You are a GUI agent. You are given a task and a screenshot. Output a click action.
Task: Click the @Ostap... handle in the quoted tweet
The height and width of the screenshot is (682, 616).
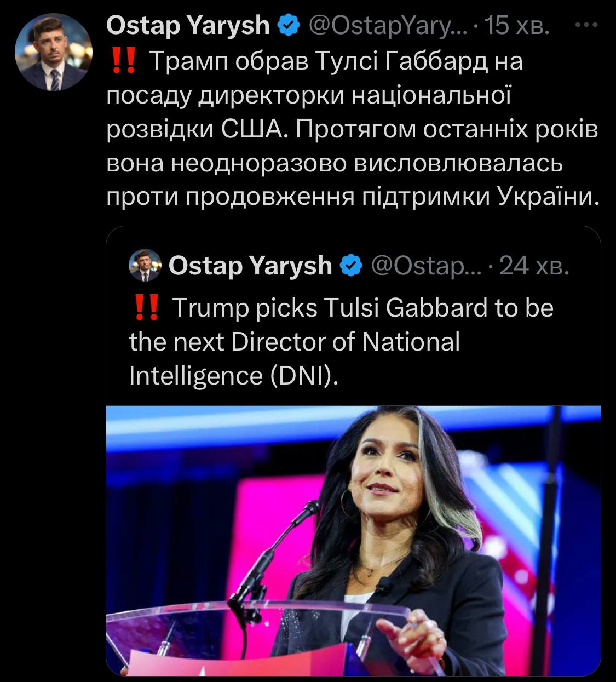pyautogui.click(x=426, y=266)
